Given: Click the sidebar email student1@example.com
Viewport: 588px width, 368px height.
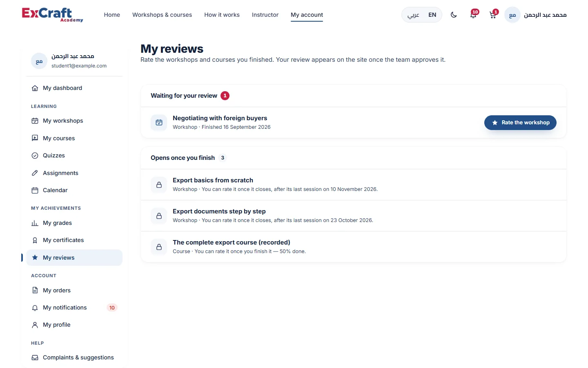Looking at the screenshot, I should pyautogui.click(x=79, y=66).
